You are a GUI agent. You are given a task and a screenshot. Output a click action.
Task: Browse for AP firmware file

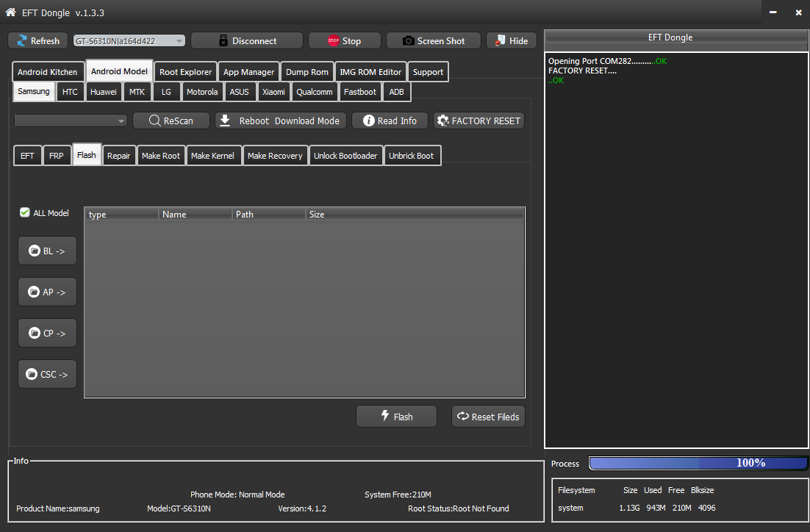coord(47,292)
